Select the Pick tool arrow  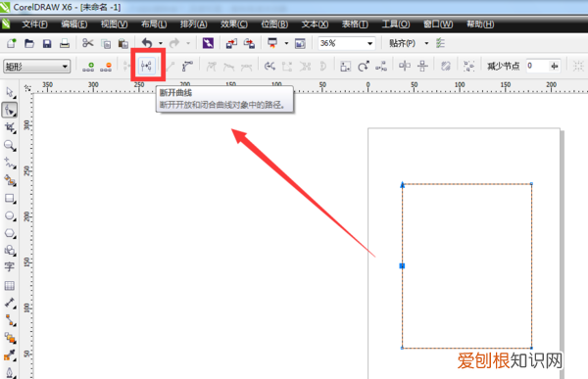10,92
